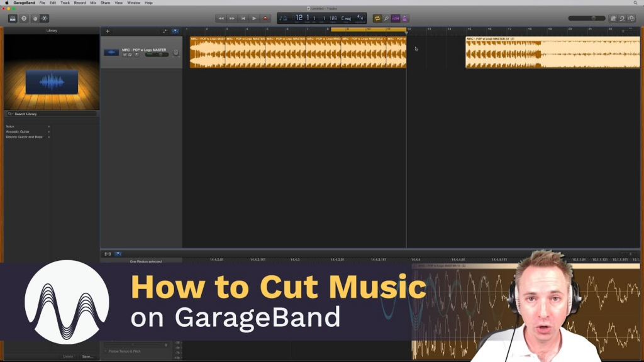Adjust the master volume slider
The height and width of the screenshot is (362, 644).
[587, 18]
